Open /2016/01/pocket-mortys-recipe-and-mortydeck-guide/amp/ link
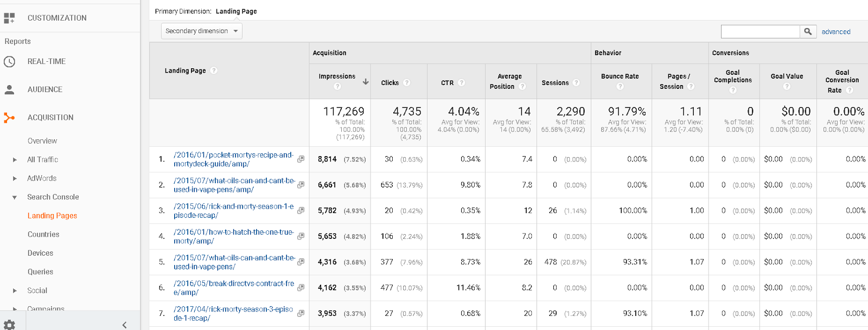This screenshot has width=868, height=330. (233, 159)
